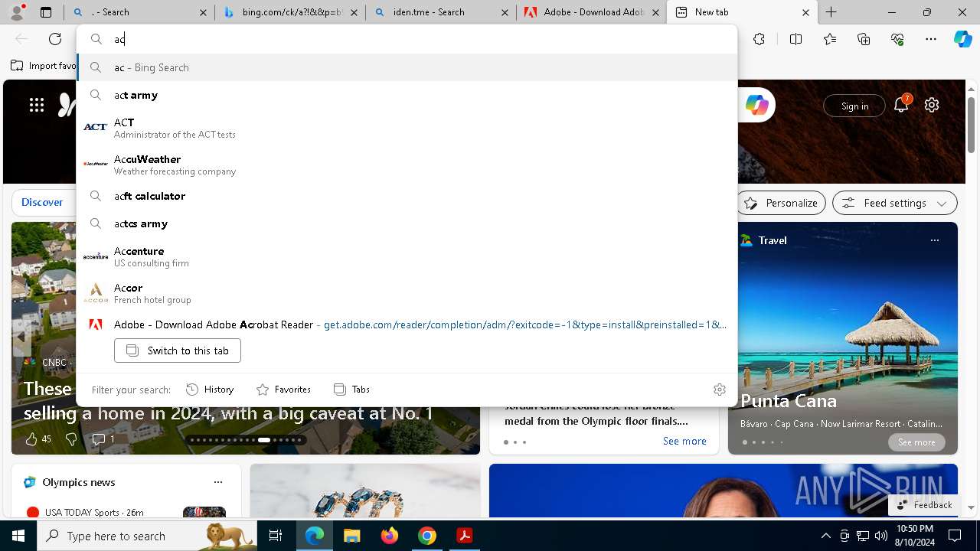The height and width of the screenshot is (551, 980).
Task: Switch to Adobe Download tab
Action: click(593, 12)
